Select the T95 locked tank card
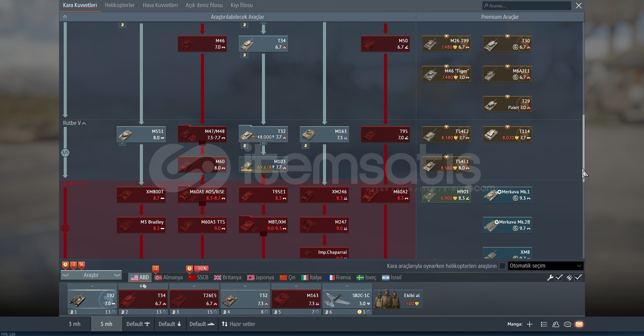 (385, 134)
